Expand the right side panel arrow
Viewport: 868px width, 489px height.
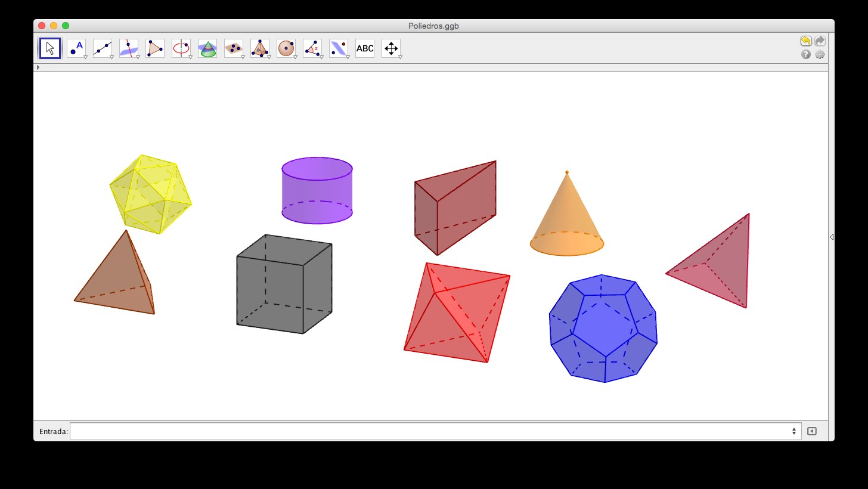[x=831, y=237]
